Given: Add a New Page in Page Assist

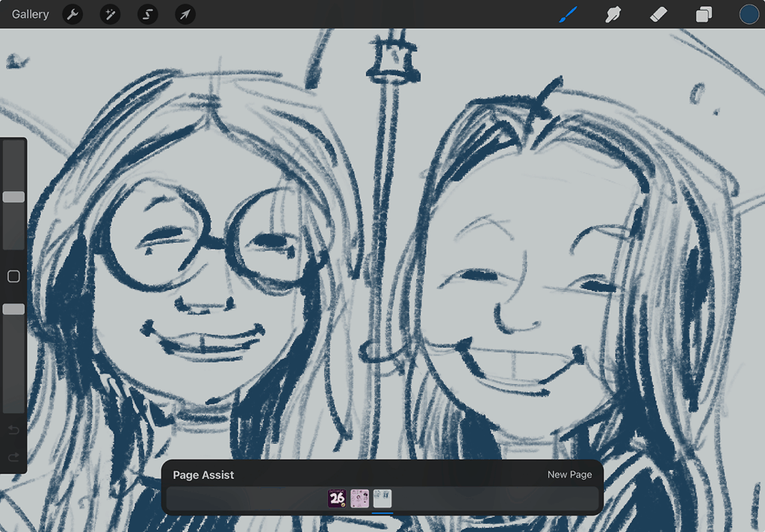Looking at the screenshot, I should pos(569,474).
